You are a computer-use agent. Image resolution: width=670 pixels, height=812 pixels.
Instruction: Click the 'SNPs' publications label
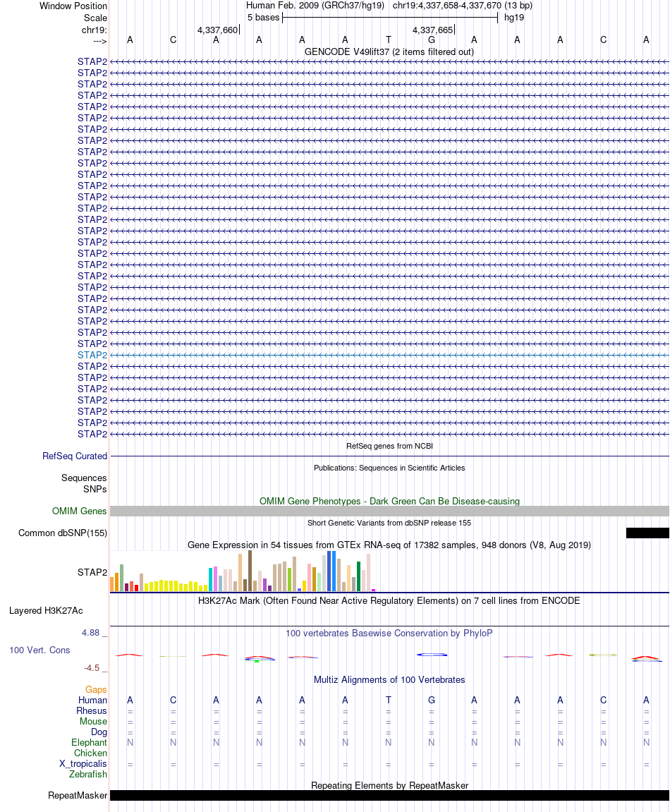tap(95, 489)
